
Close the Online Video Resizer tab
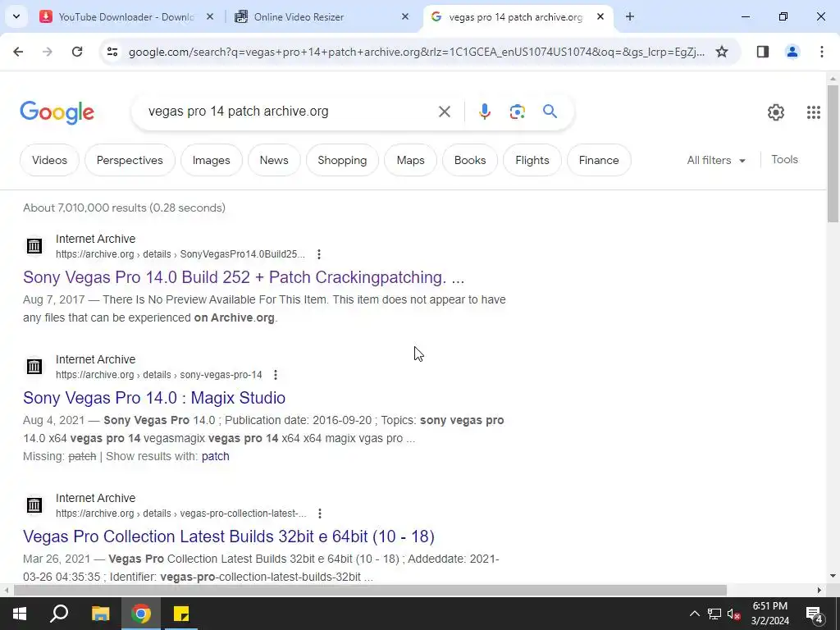pos(405,16)
